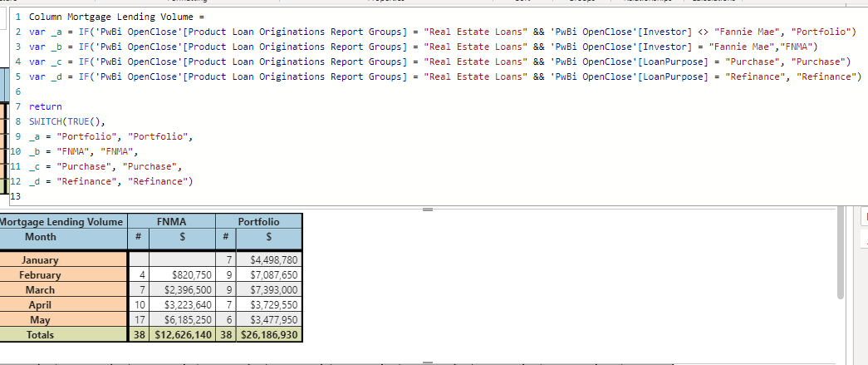This screenshot has width=868, height=365.
Task: Click the "Fannie Mae" string on the _b line
Action: (x=742, y=47)
